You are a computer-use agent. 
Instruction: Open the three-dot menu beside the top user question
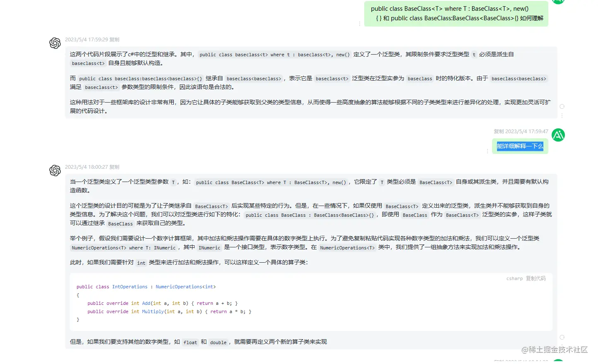pos(360,24)
